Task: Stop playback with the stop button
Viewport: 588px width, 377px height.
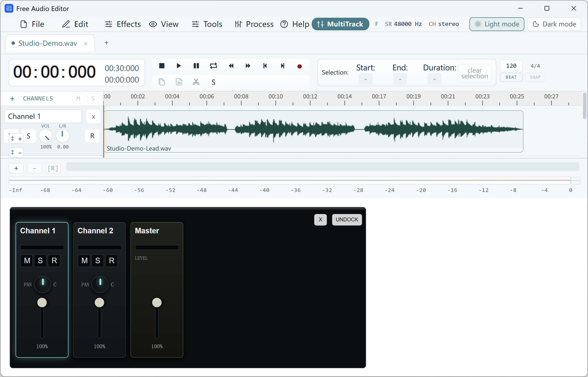Action: point(162,66)
